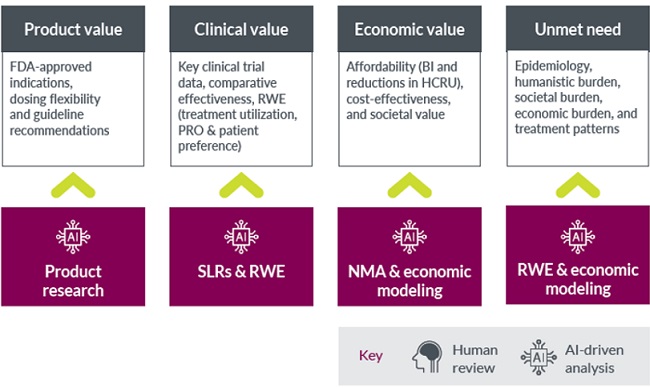
Task: Select the Product value header
Action: coord(73,29)
